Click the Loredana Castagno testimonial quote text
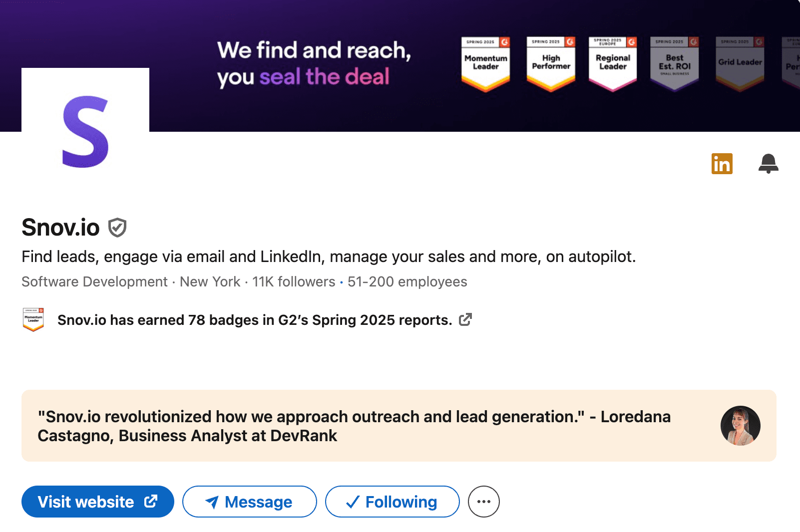 (x=354, y=426)
